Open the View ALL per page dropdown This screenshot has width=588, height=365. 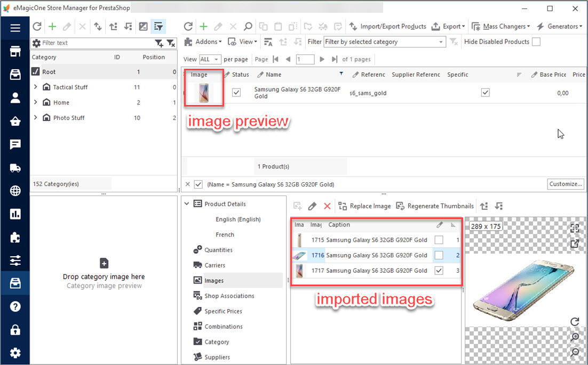(x=210, y=59)
